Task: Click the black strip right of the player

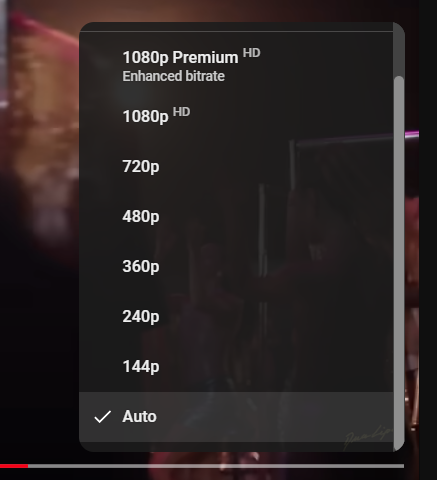Action: 428,240
